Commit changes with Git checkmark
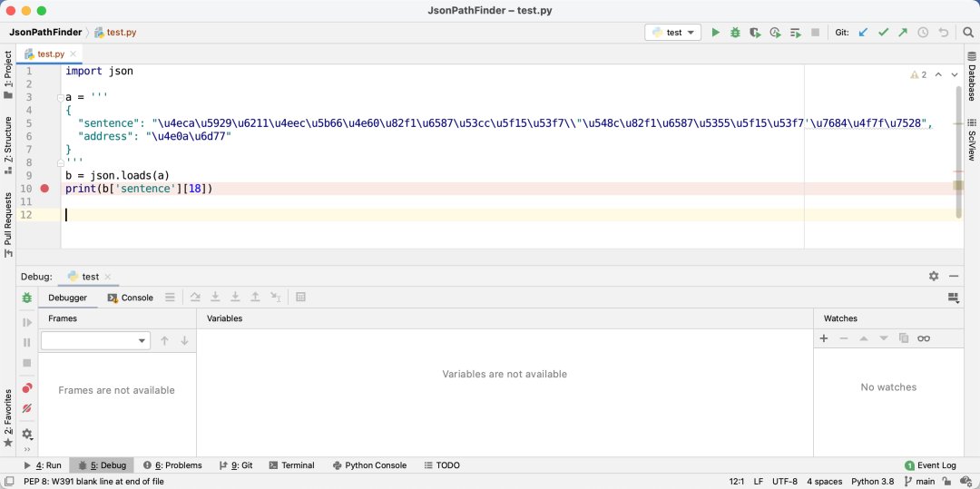The image size is (980, 489). point(883,32)
